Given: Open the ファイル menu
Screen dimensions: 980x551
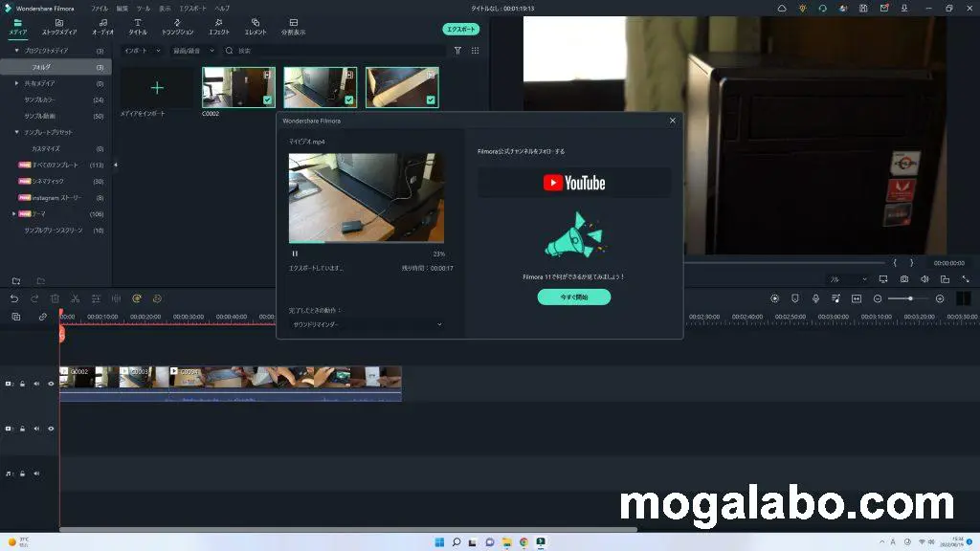Looking at the screenshot, I should click(100, 8).
